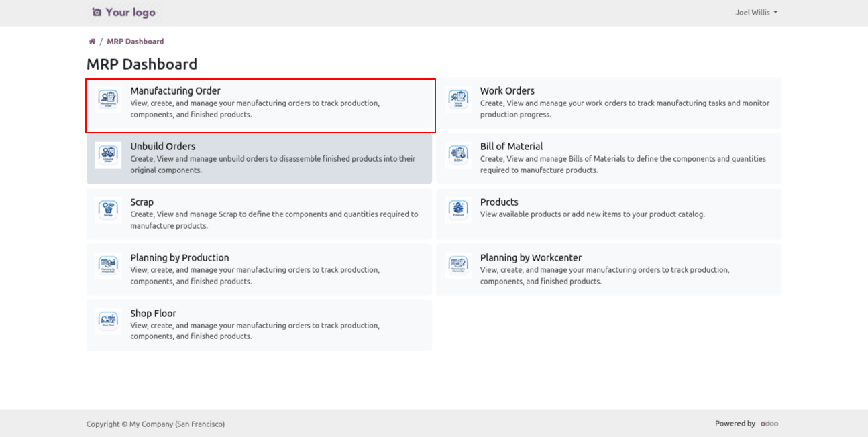The width and height of the screenshot is (868, 437).
Task: Click the Odoo logo in footer
Action: pyautogui.click(x=769, y=424)
